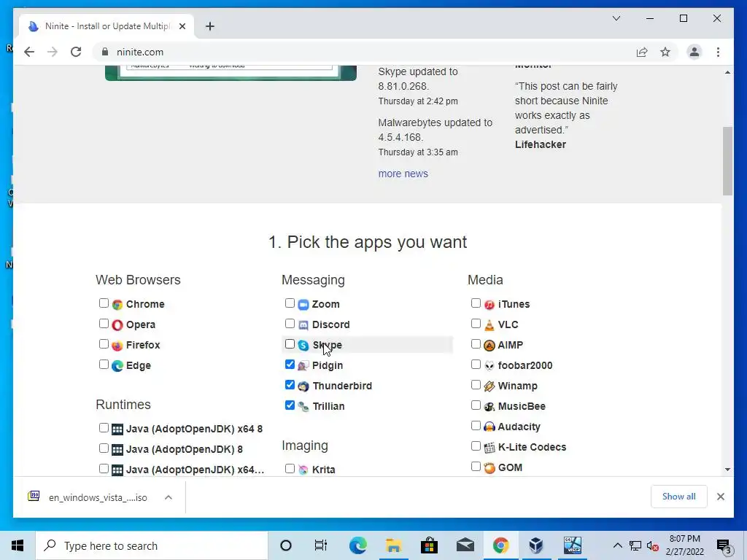Tick the Audacity checkbox

tap(476, 426)
